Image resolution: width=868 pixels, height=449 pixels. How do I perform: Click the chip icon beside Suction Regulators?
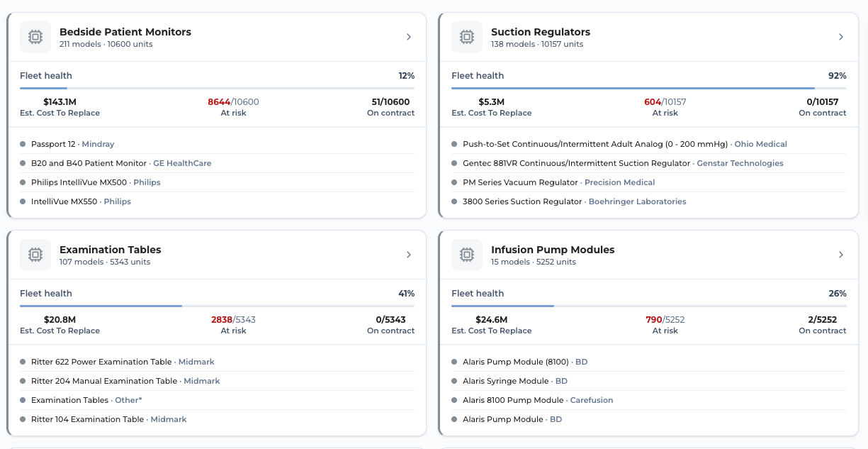point(467,37)
